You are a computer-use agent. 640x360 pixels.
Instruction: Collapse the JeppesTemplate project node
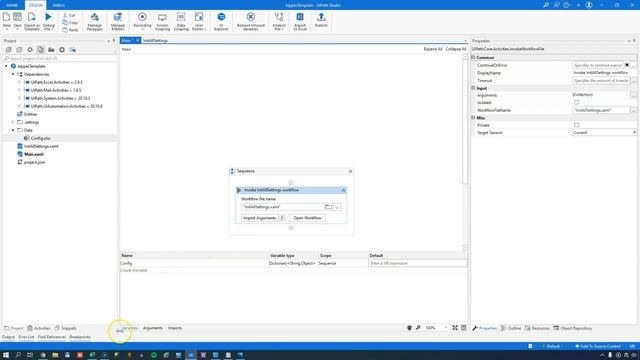[x=6, y=66]
